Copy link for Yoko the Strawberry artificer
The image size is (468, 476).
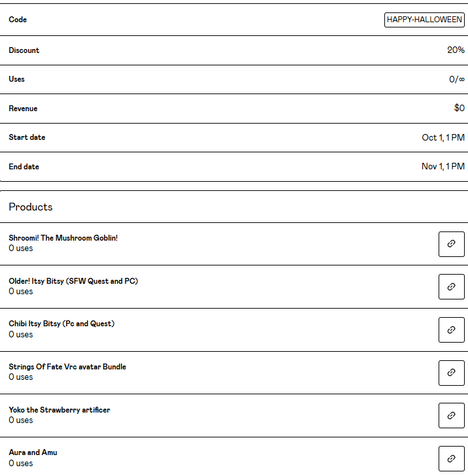(x=451, y=415)
